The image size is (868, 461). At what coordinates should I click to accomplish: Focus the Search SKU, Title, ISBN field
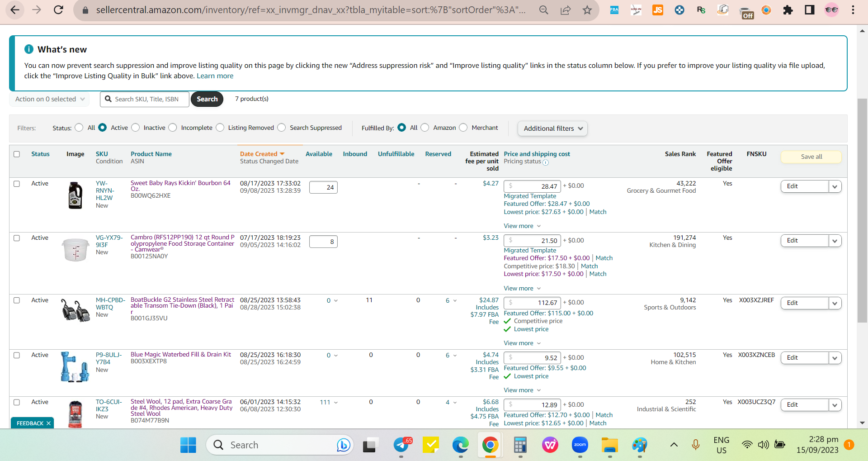click(145, 99)
